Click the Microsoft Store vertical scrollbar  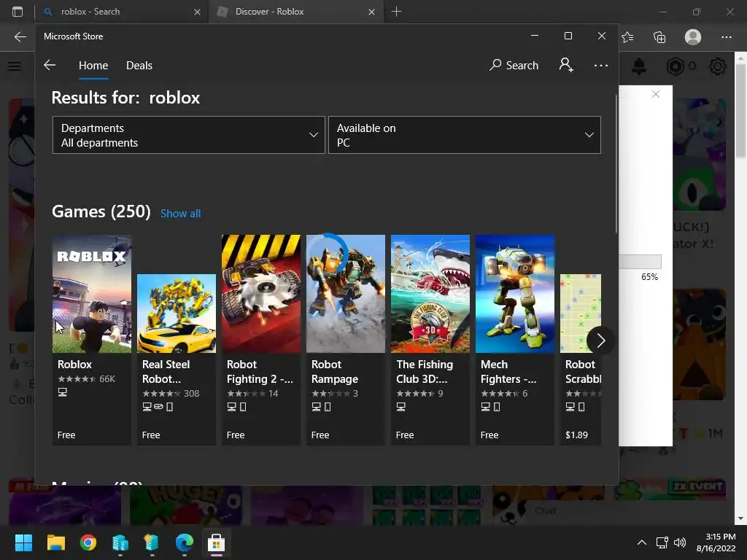(x=616, y=163)
